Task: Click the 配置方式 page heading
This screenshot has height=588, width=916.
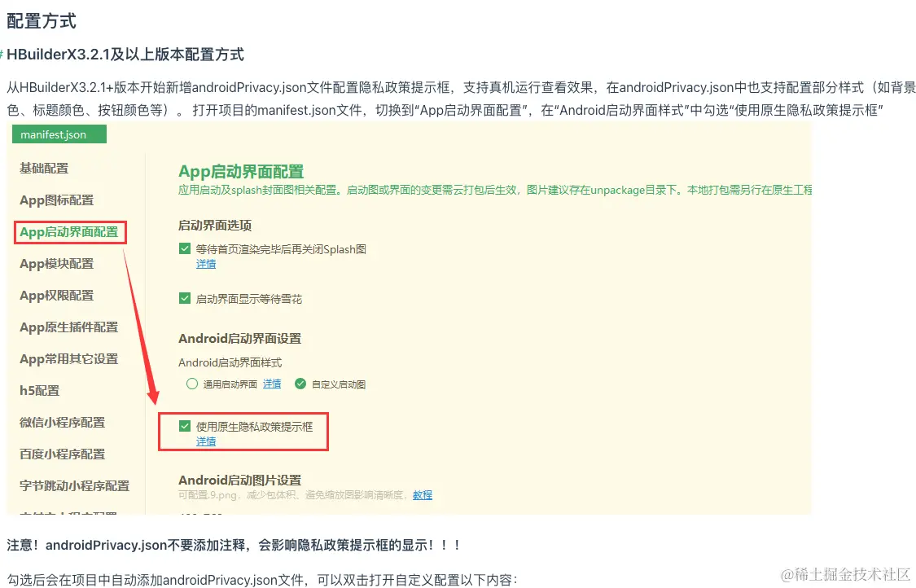Action: point(42,21)
